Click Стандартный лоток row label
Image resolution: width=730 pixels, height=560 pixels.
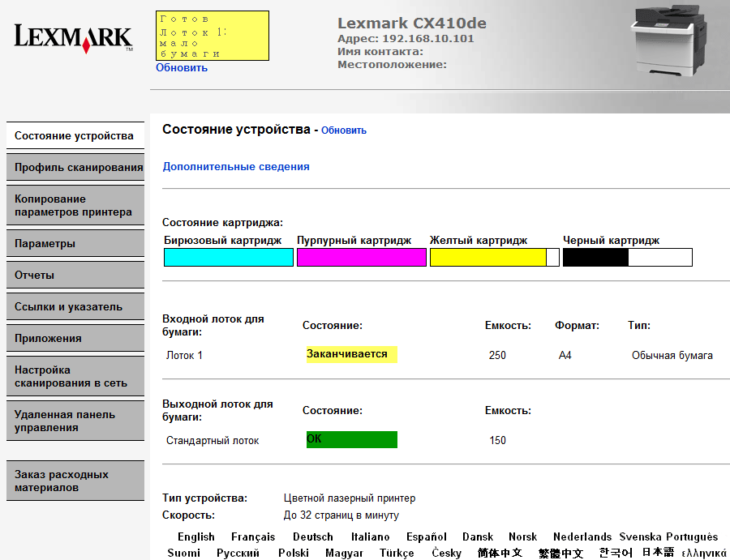pyautogui.click(x=213, y=441)
